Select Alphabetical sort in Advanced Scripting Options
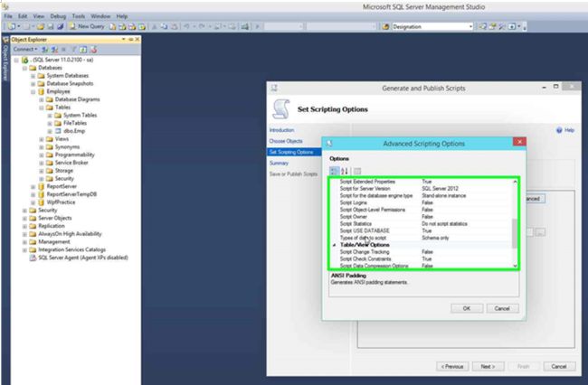 (x=345, y=171)
